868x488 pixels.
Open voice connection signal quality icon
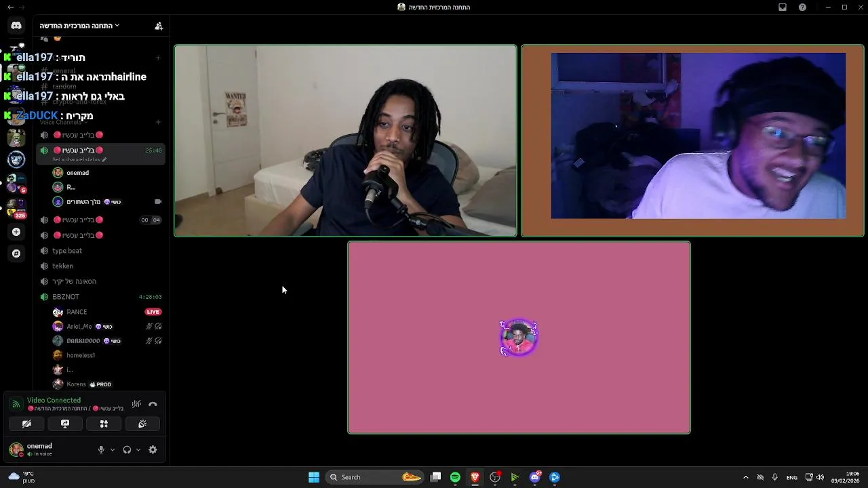pyautogui.click(x=16, y=404)
